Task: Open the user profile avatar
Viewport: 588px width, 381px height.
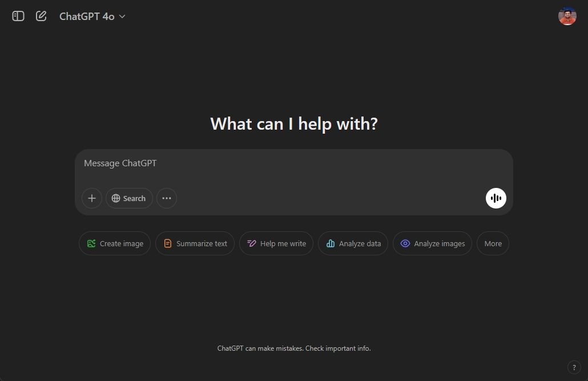Action: pyautogui.click(x=567, y=16)
